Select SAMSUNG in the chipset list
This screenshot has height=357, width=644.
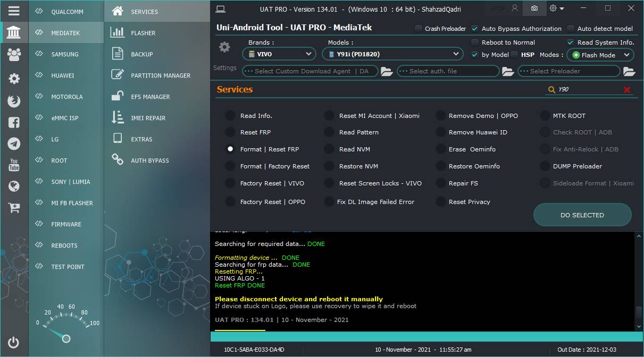(66, 54)
